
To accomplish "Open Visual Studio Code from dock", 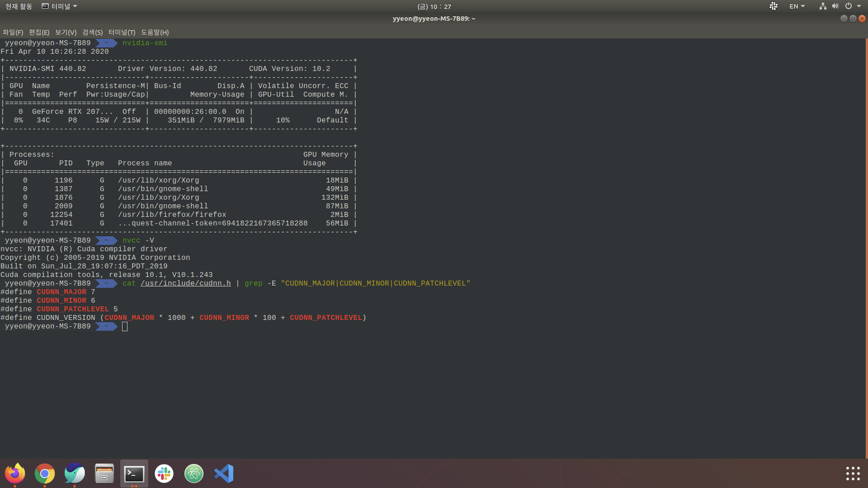I will pyautogui.click(x=224, y=474).
